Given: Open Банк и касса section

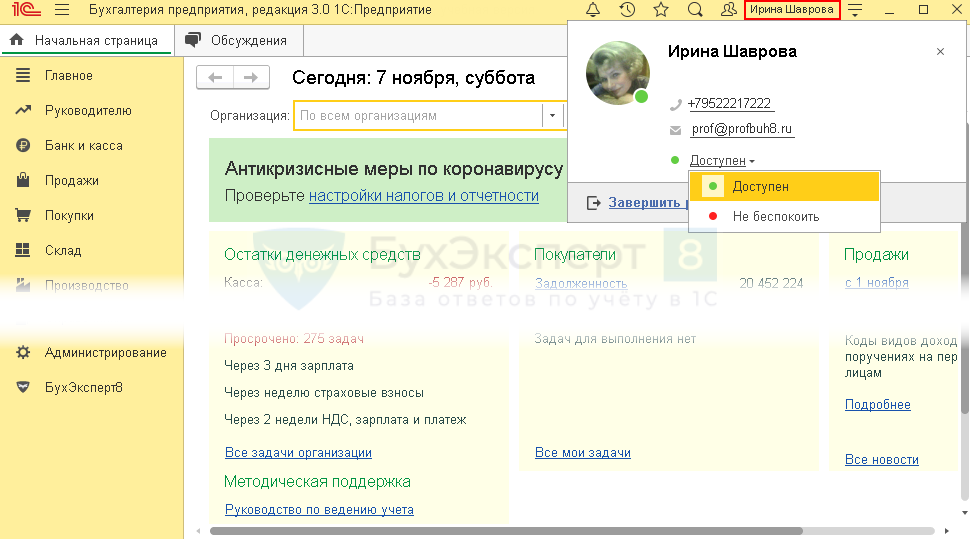Looking at the screenshot, I should tap(84, 146).
